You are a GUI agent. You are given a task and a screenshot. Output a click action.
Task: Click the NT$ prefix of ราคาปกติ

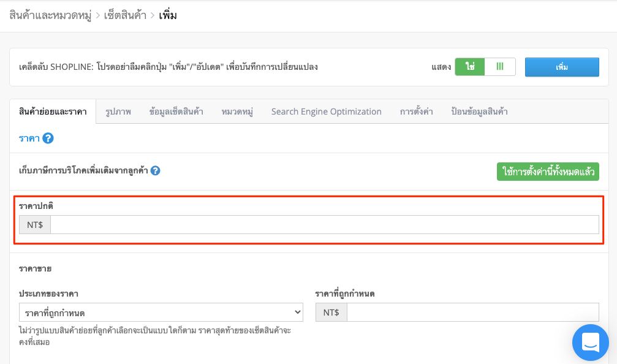pyautogui.click(x=35, y=225)
